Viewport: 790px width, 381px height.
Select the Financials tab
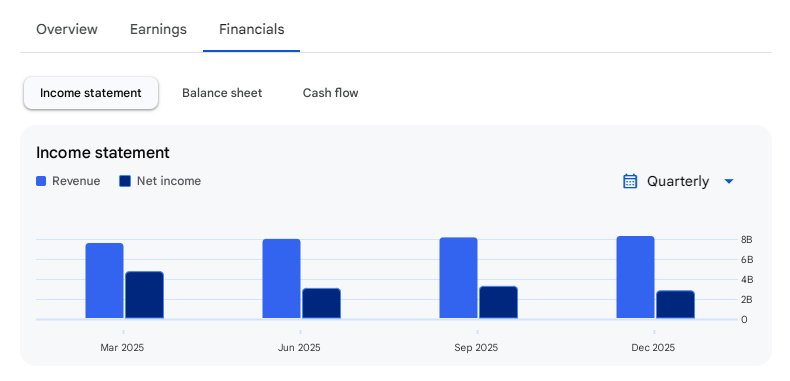click(x=251, y=29)
